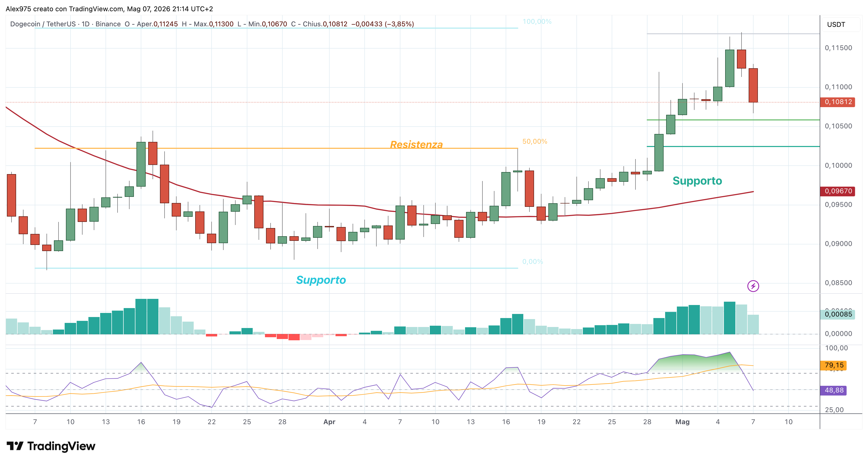Select the USDT currency label
Screen dimensions: 868x463
pyautogui.click(x=836, y=25)
